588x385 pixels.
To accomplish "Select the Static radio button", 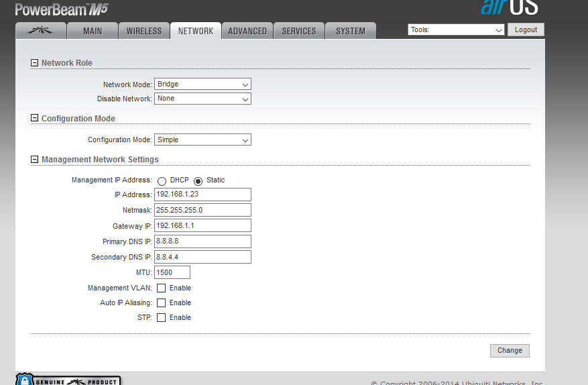I will coord(198,181).
